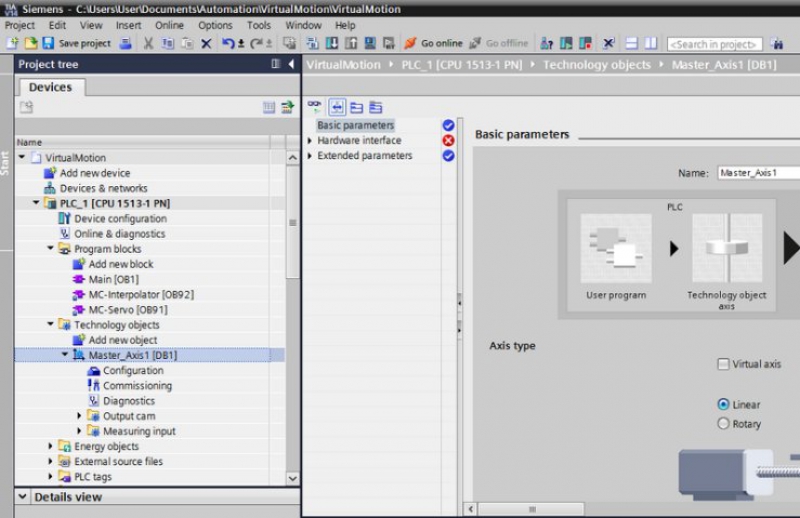Click the Copy toolbar icon
The width and height of the screenshot is (800, 518).
point(167,43)
